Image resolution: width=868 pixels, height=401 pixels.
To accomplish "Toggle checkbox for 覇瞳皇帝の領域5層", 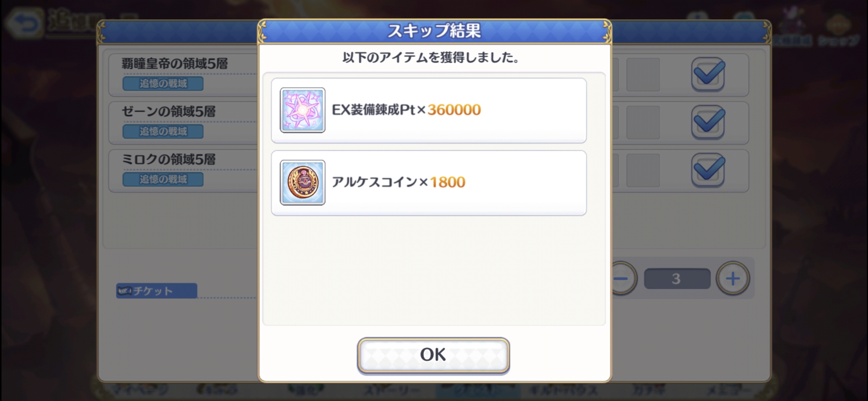I will click(x=708, y=74).
